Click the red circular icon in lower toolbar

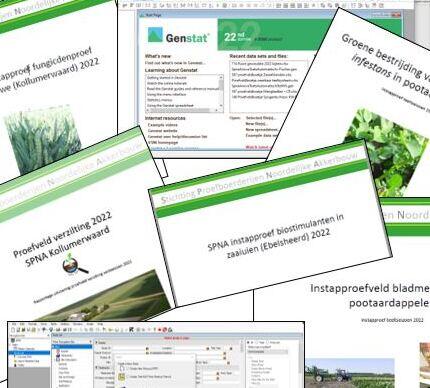click(x=165, y=330)
